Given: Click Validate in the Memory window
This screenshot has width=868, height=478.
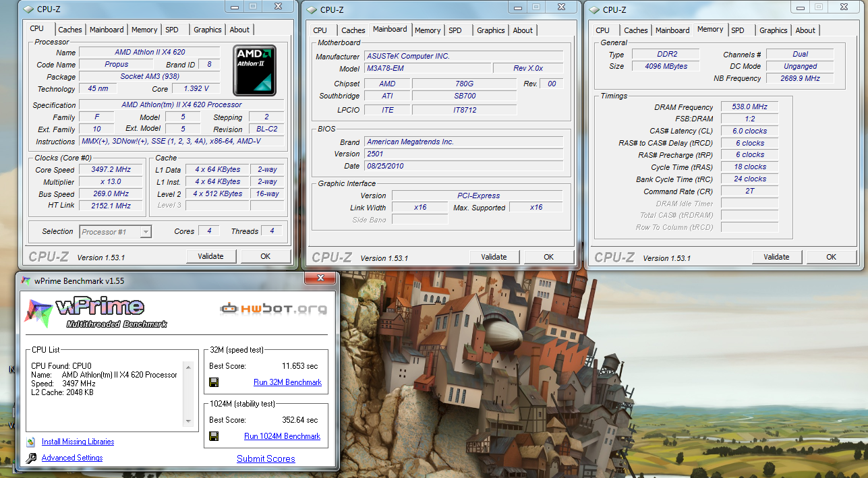Looking at the screenshot, I should click(776, 257).
